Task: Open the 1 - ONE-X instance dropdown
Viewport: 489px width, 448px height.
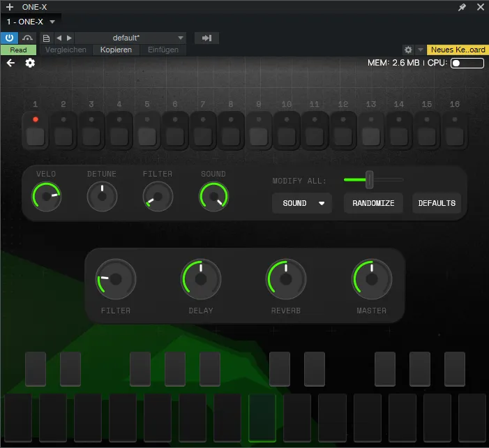Action: [31, 22]
